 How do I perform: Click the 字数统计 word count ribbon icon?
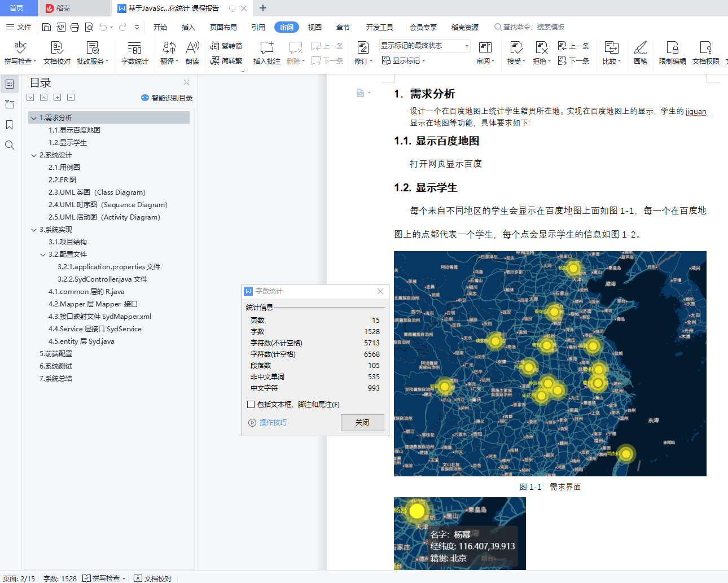pos(134,53)
